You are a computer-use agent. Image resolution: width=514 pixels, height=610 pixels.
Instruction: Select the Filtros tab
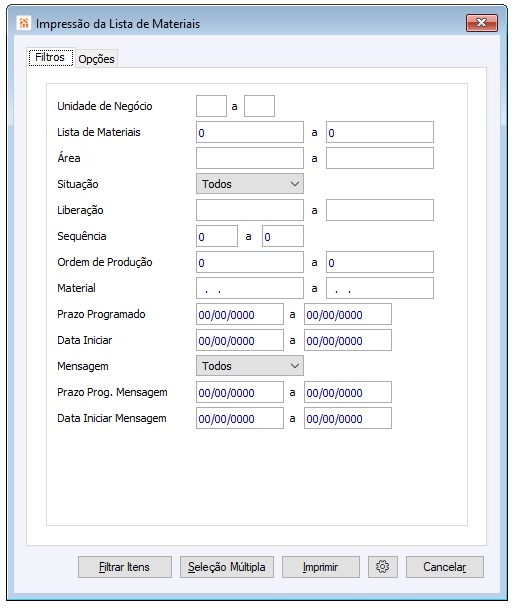coord(50,58)
